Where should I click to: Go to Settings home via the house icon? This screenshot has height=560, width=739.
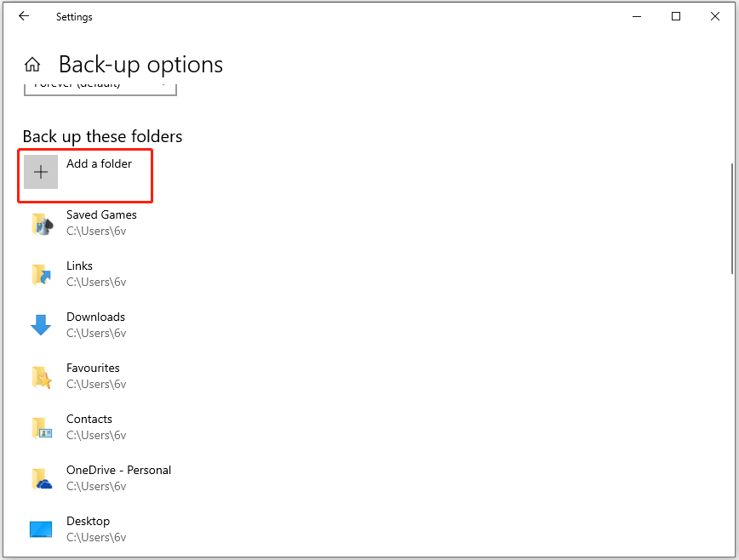[x=32, y=65]
